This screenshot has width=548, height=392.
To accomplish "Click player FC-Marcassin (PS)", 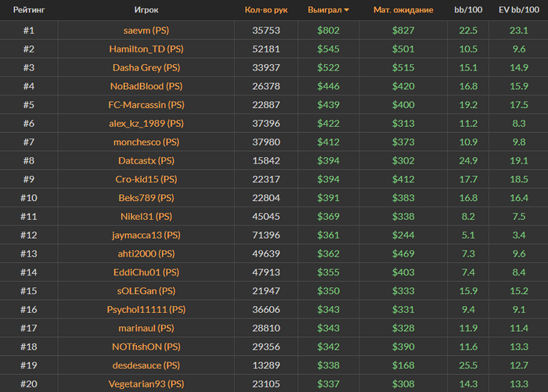I will (x=146, y=104).
